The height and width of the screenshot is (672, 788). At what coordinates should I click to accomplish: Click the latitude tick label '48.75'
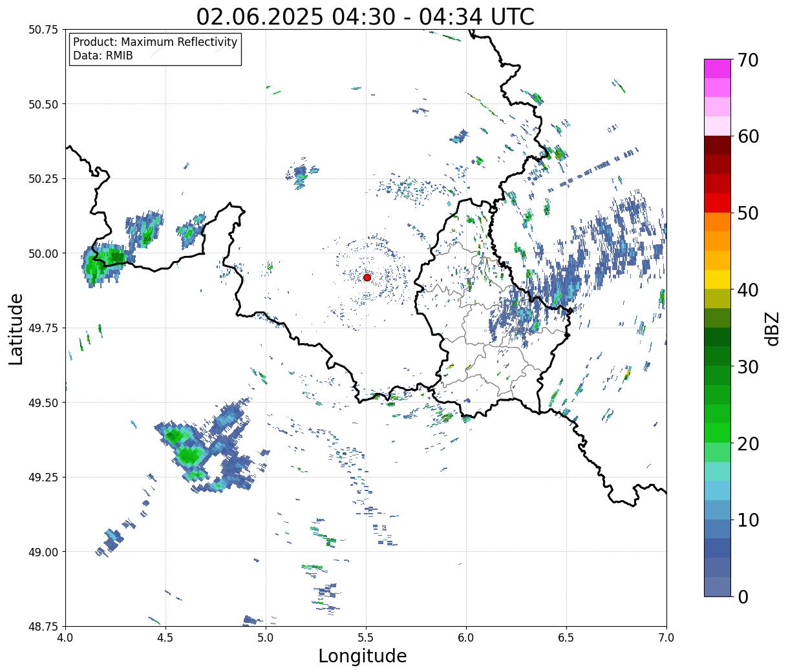point(43,626)
